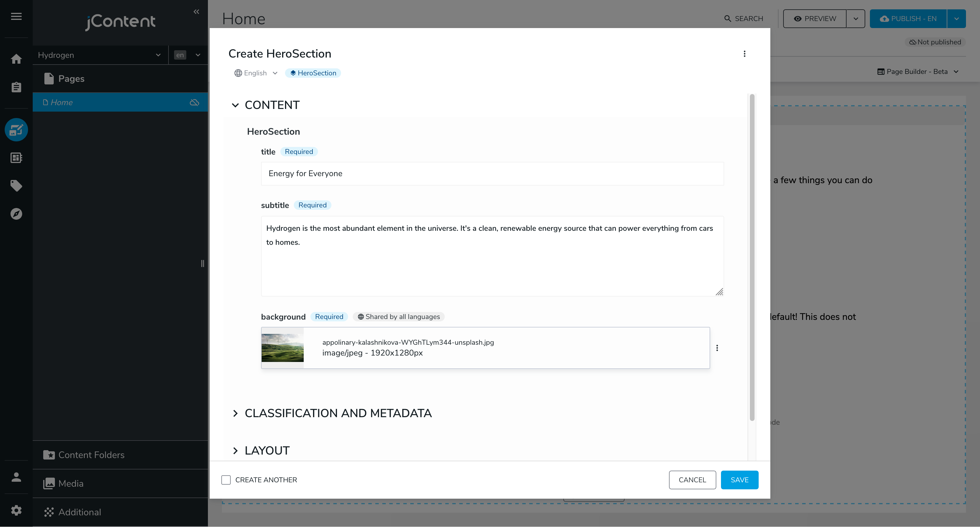Click the tag categories icon
The width and height of the screenshot is (980, 527).
[x=16, y=186]
